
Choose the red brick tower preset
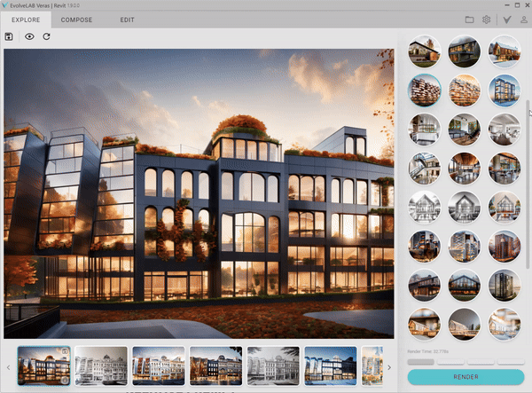[x=505, y=247]
